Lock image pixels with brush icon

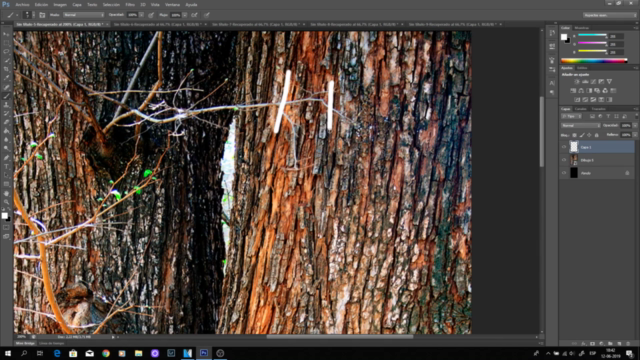(x=582, y=135)
